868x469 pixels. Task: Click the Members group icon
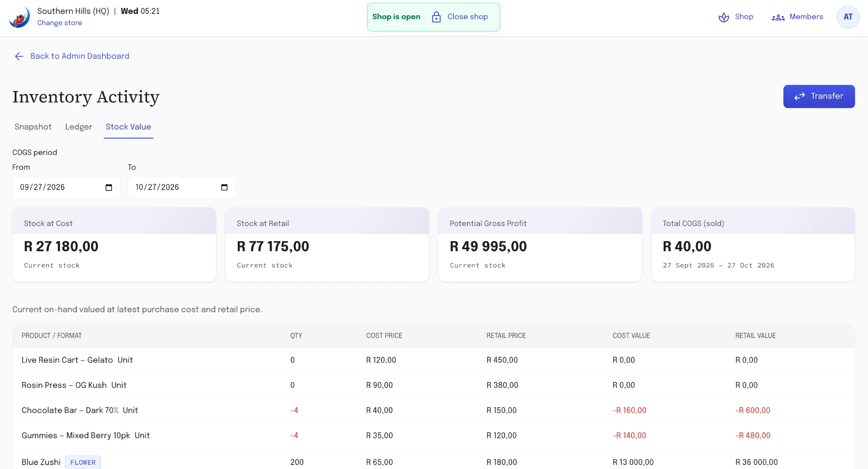tap(778, 17)
